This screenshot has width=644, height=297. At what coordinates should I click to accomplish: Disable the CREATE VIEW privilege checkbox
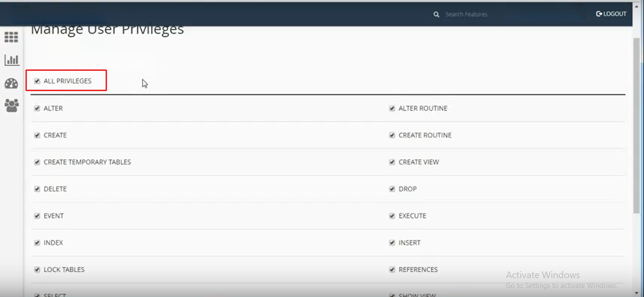392,162
